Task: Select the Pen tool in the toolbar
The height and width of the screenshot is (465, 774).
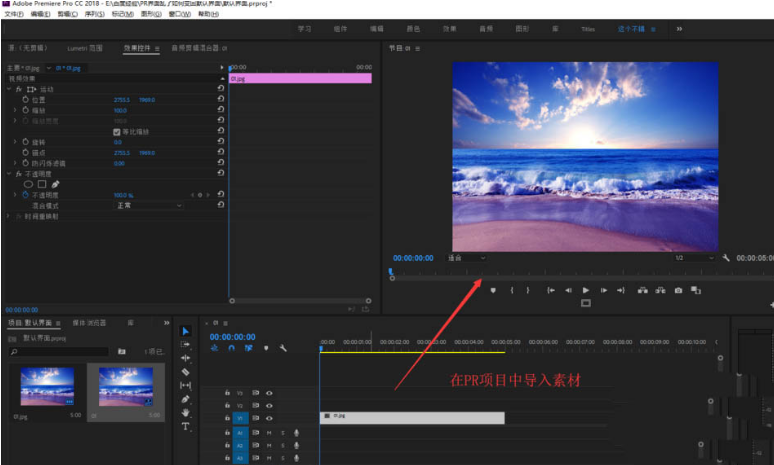Action: (x=185, y=399)
